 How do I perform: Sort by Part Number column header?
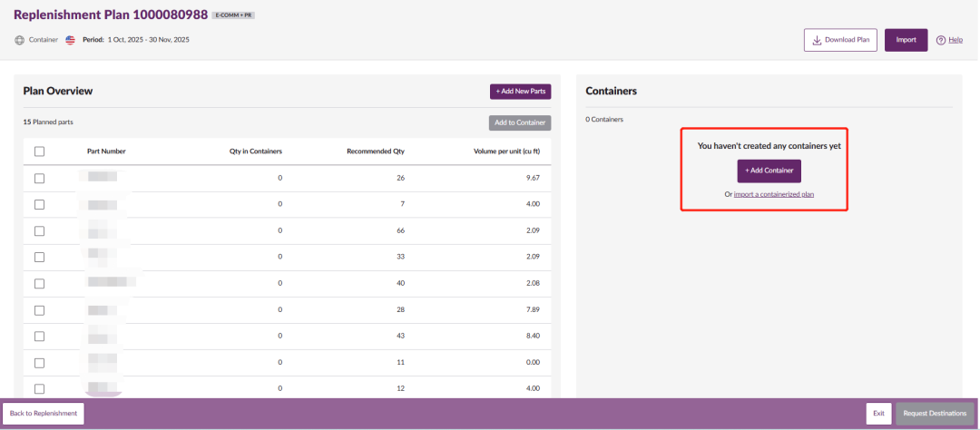coord(106,151)
